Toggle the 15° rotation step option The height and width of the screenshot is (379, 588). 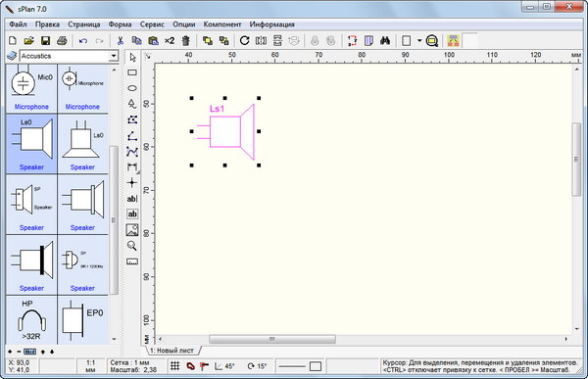pos(257,366)
